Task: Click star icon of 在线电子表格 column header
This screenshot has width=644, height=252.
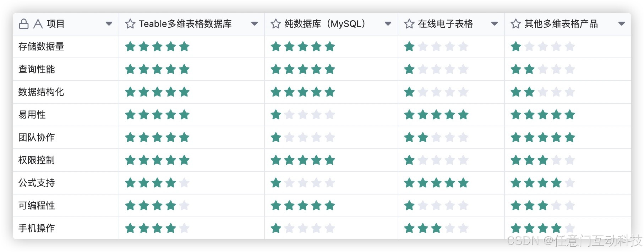Action: pyautogui.click(x=409, y=24)
